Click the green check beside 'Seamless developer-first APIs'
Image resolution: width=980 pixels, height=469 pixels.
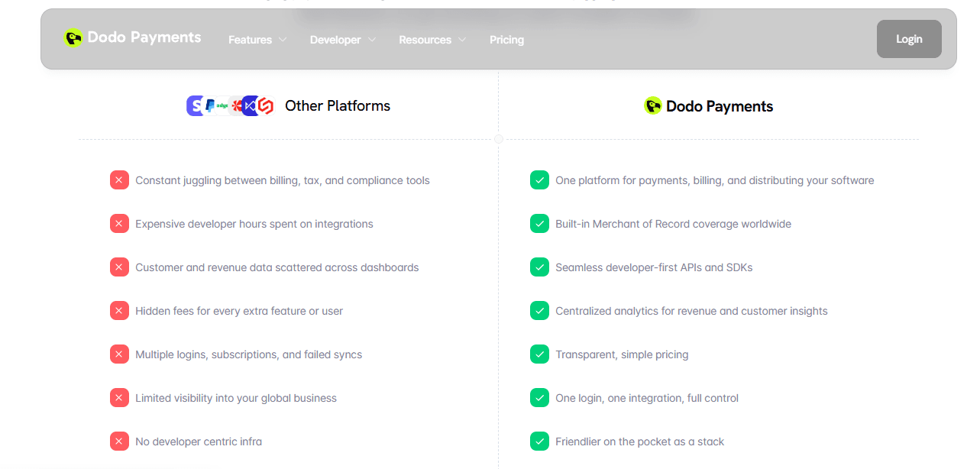[539, 267]
